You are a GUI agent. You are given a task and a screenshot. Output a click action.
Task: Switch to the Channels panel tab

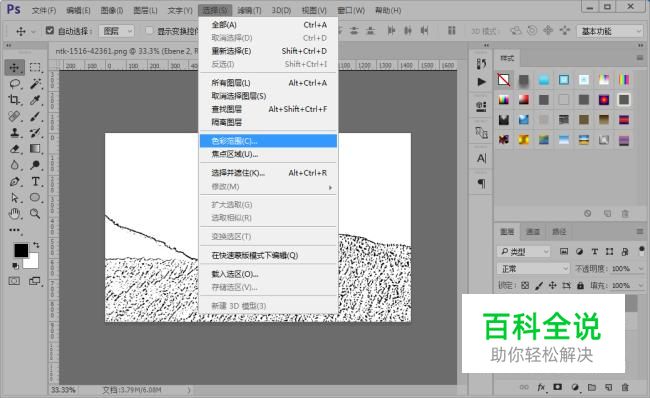(x=533, y=231)
